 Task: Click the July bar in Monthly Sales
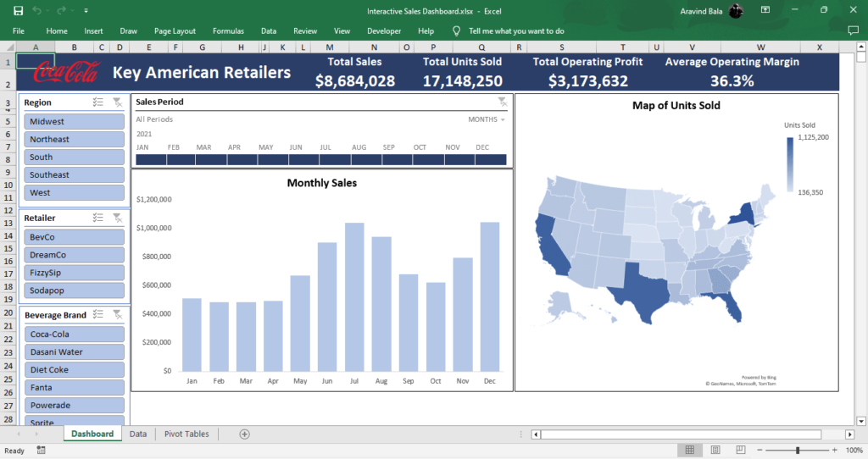(354, 297)
